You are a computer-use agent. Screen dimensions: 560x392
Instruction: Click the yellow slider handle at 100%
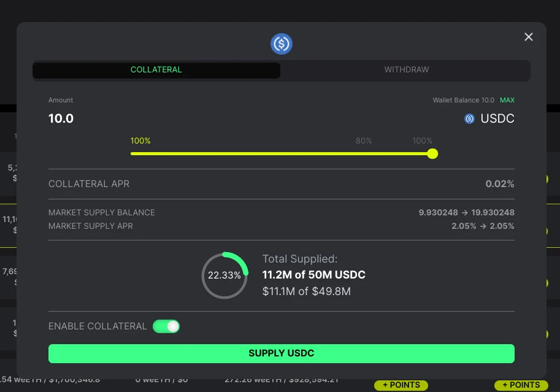(432, 153)
